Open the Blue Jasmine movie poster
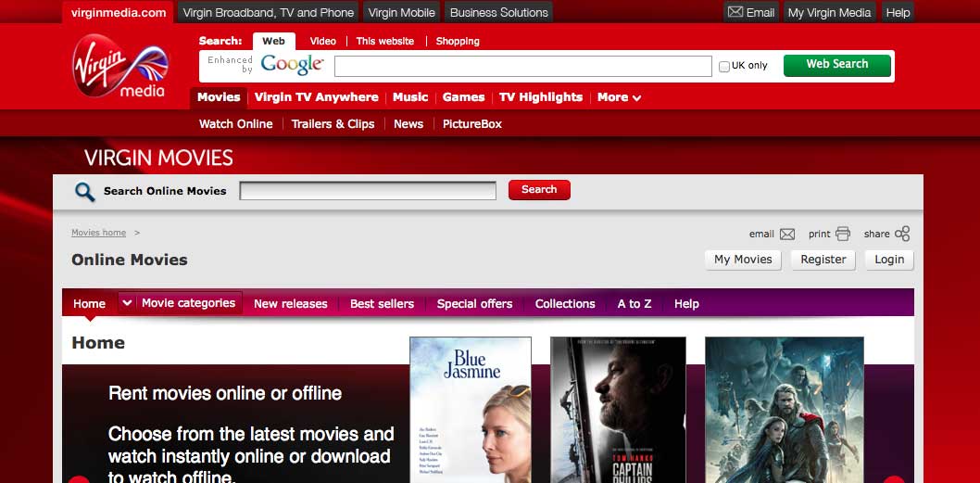980x483 pixels. pos(470,410)
